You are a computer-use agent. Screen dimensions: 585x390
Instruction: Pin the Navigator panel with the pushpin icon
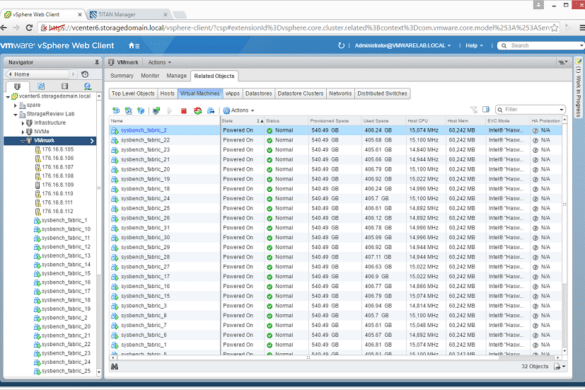coord(97,62)
